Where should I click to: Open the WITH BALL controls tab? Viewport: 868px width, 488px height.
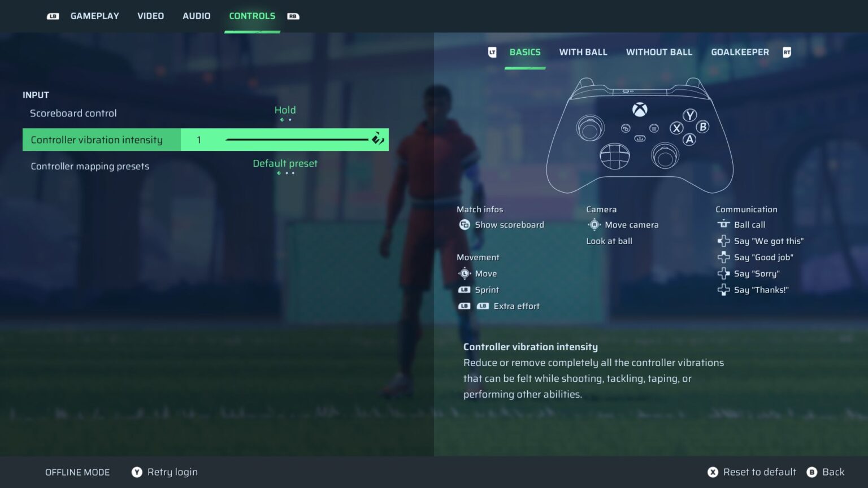[583, 52]
